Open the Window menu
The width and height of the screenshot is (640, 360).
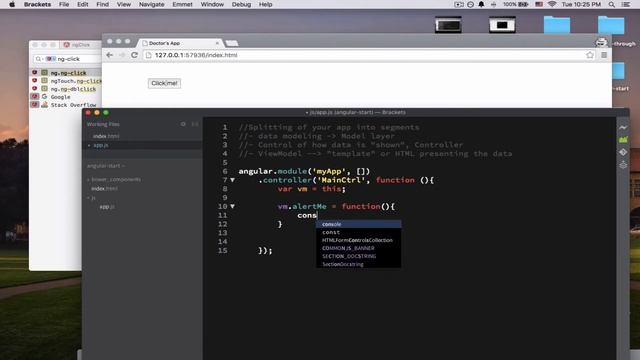pos(212,4)
